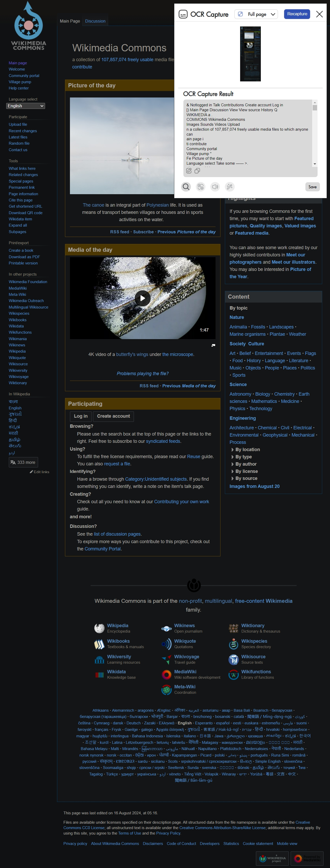Switch to the Discussion tab
This screenshot has width=330, height=868.
coord(95,21)
